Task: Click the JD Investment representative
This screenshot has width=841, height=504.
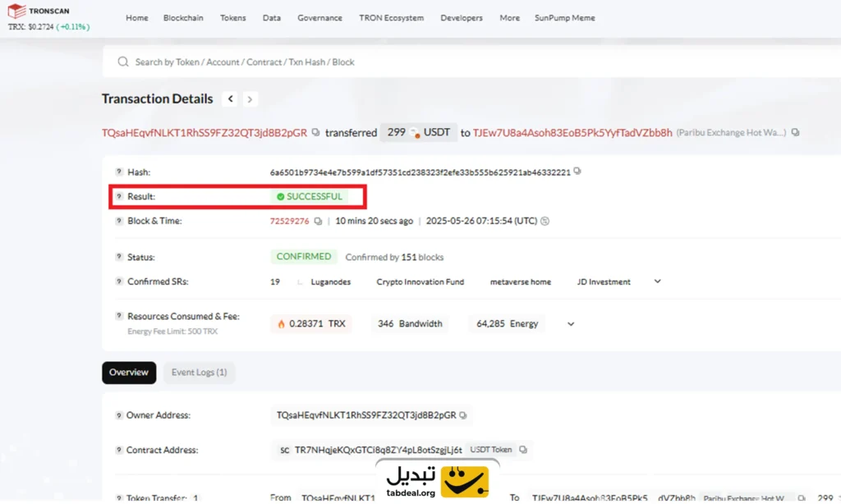Action: 604,282
